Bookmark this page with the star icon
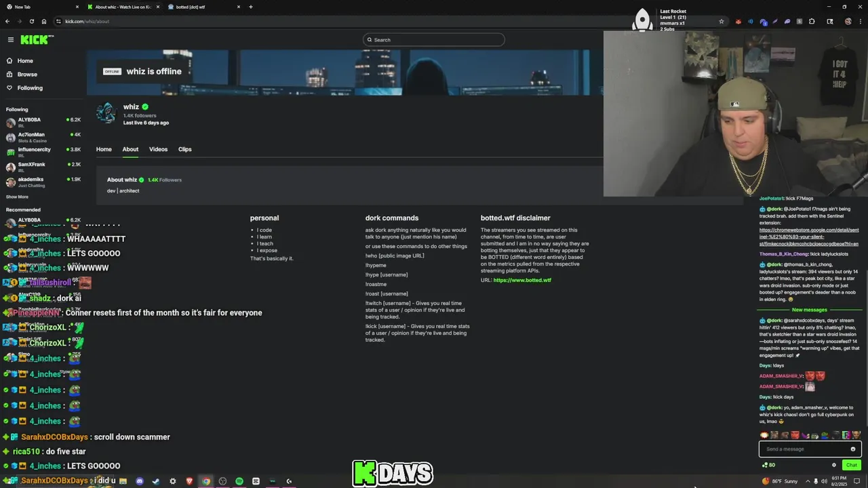 click(x=722, y=22)
